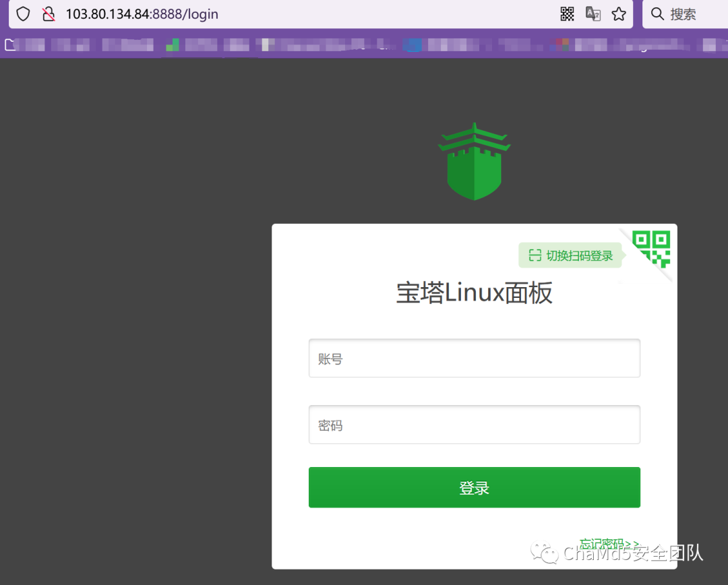Click the 宝塔Linux面板 heading text
Screen dimensions: 728x585
pyautogui.click(x=474, y=293)
